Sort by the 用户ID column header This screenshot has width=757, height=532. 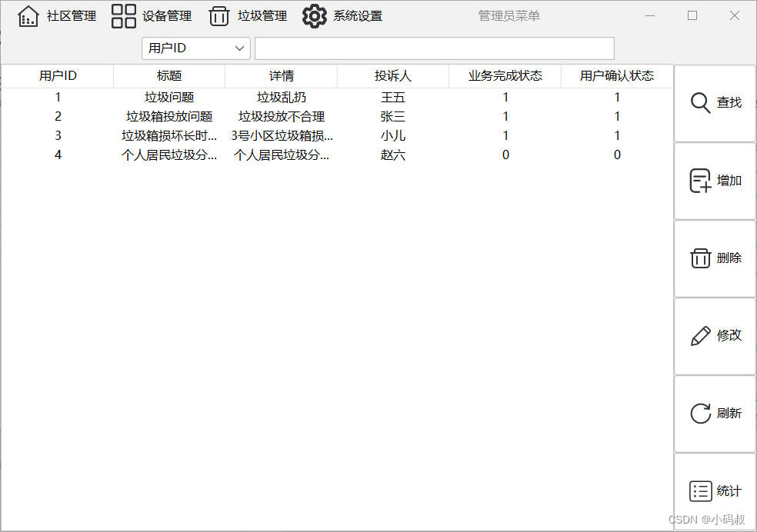58,75
